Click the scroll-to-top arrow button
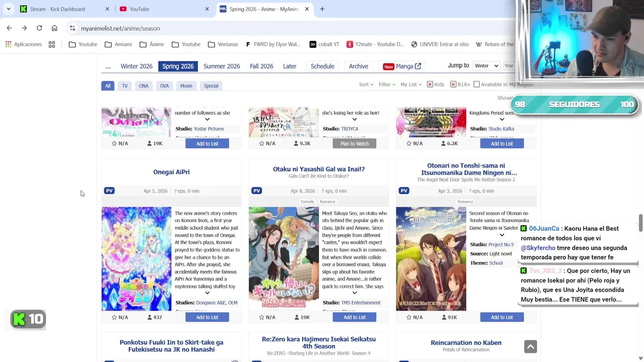644x362 pixels. click(530, 346)
